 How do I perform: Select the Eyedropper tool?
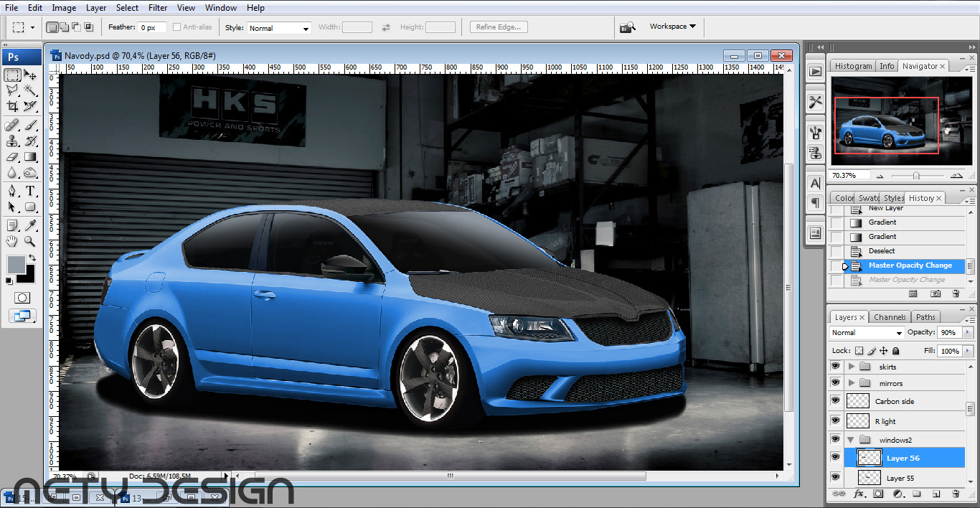[30, 225]
